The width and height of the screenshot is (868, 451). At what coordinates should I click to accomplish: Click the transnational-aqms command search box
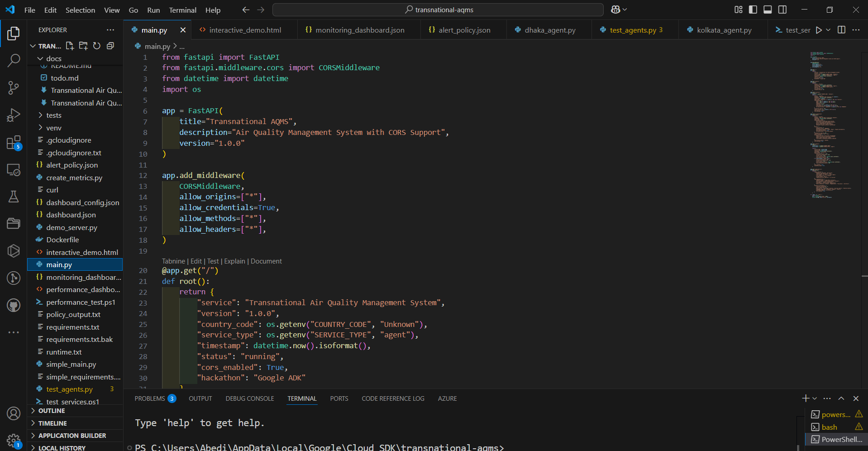pos(438,10)
